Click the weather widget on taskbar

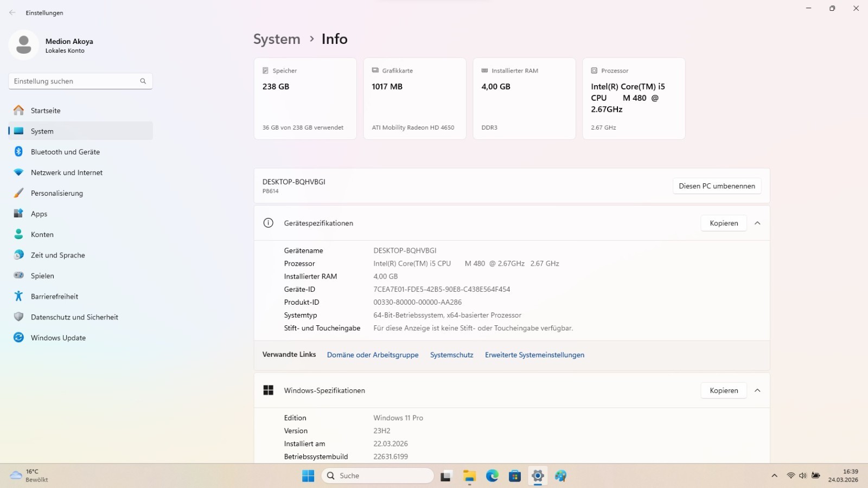30,476
